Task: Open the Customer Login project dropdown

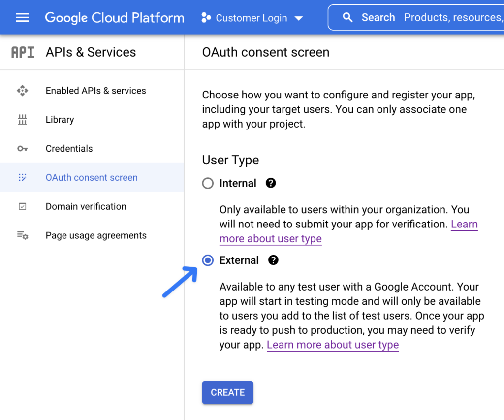Action: [x=252, y=17]
